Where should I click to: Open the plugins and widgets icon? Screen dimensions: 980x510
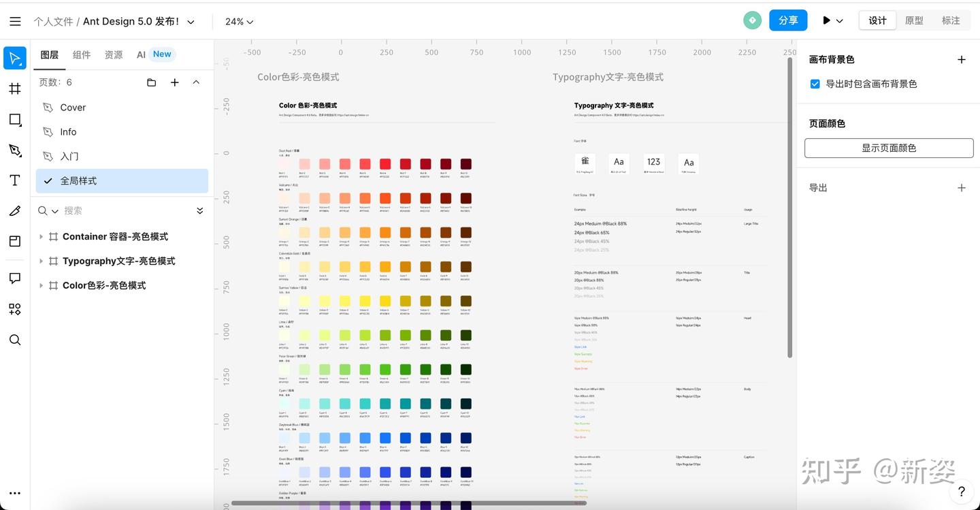15,309
